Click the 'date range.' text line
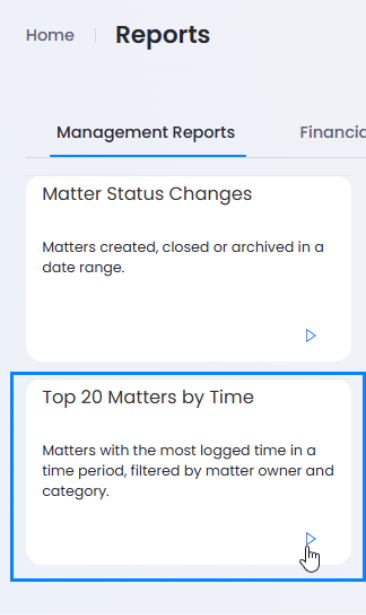 pyautogui.click(x=83, y=267)
